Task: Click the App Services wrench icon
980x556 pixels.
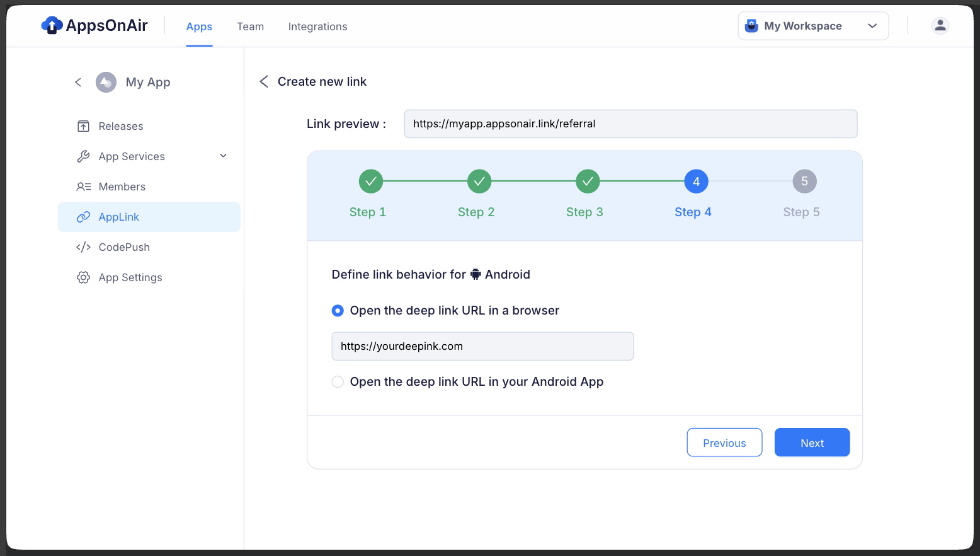Action: pyautogui.click(x=83, y=156)
